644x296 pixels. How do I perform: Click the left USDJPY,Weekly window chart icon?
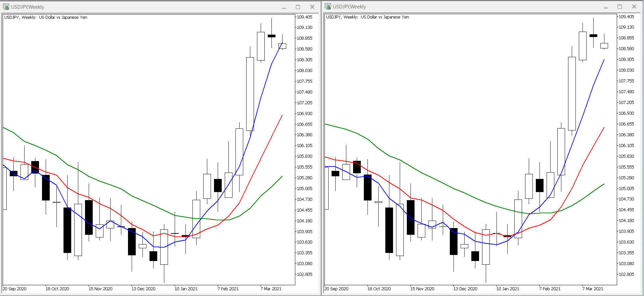pos(6,7)
